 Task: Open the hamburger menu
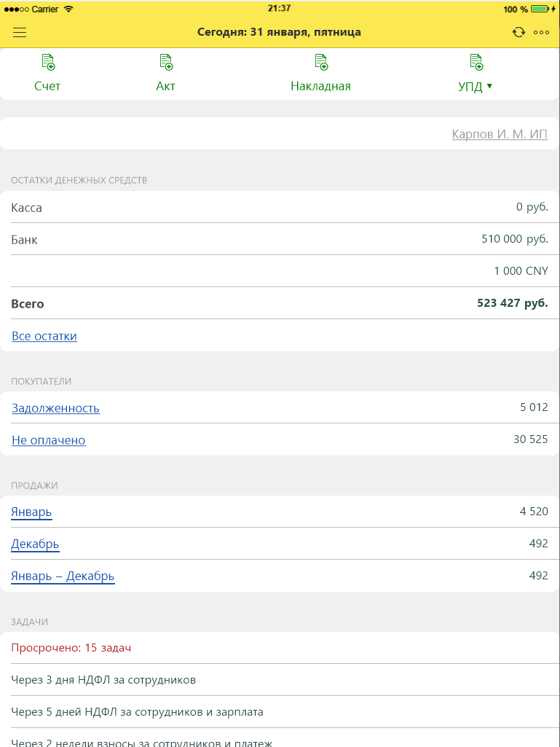click(20, 32)
